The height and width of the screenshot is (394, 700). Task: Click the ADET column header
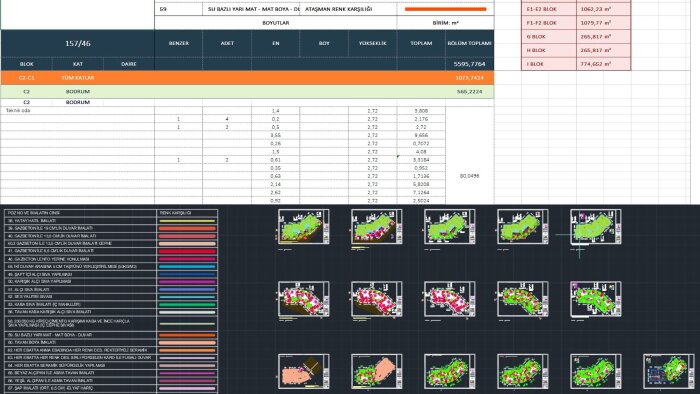[x=227, y=43]
